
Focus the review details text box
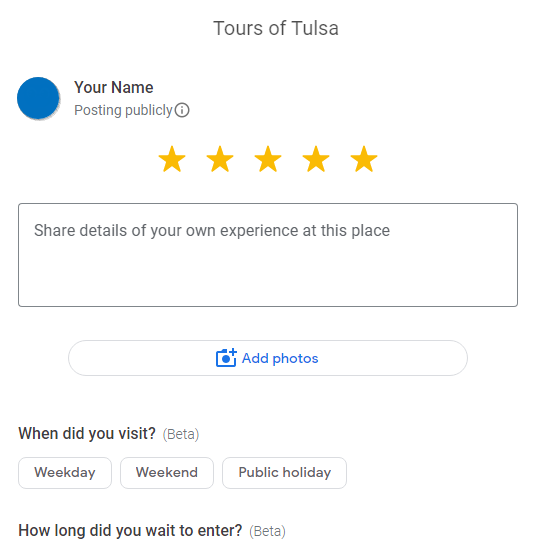268,255
